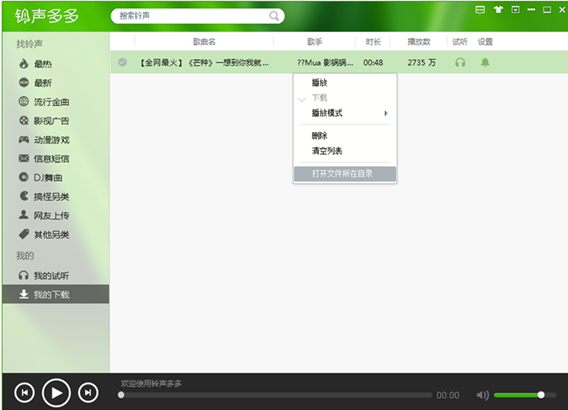Click the mute speaker icon
Viewport: 568px width, 410px height.
[x=483, y=395]
